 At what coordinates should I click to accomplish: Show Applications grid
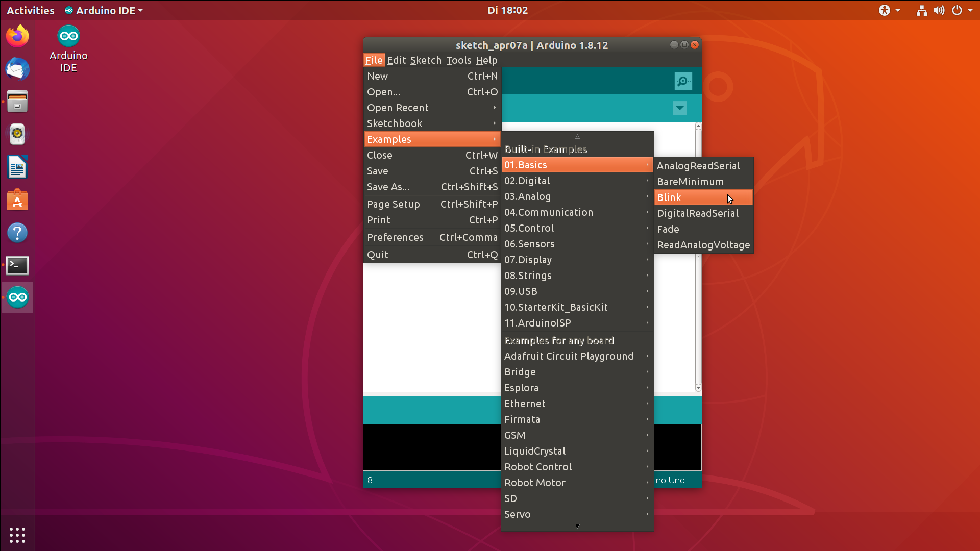coord(17,535)
